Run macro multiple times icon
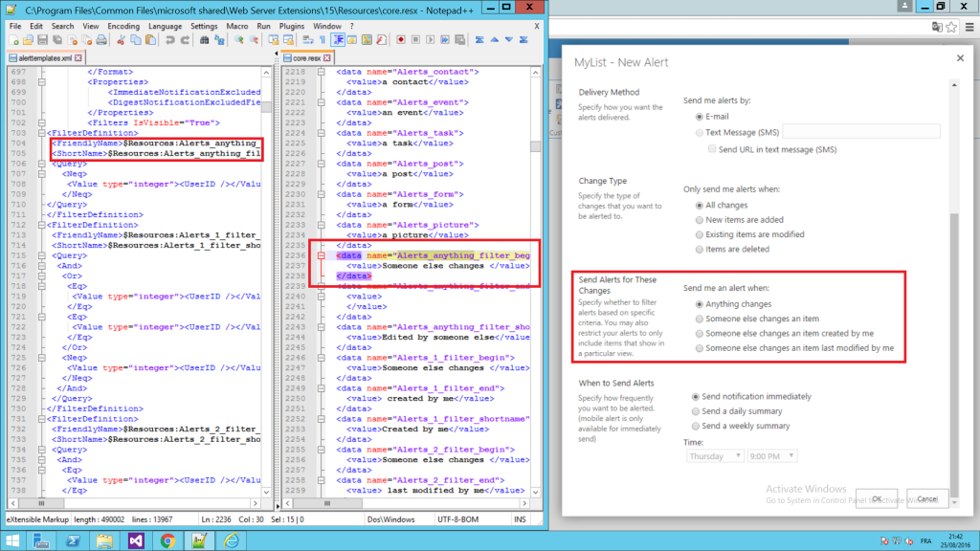980x551 pixels. click(x=445, y=40)
